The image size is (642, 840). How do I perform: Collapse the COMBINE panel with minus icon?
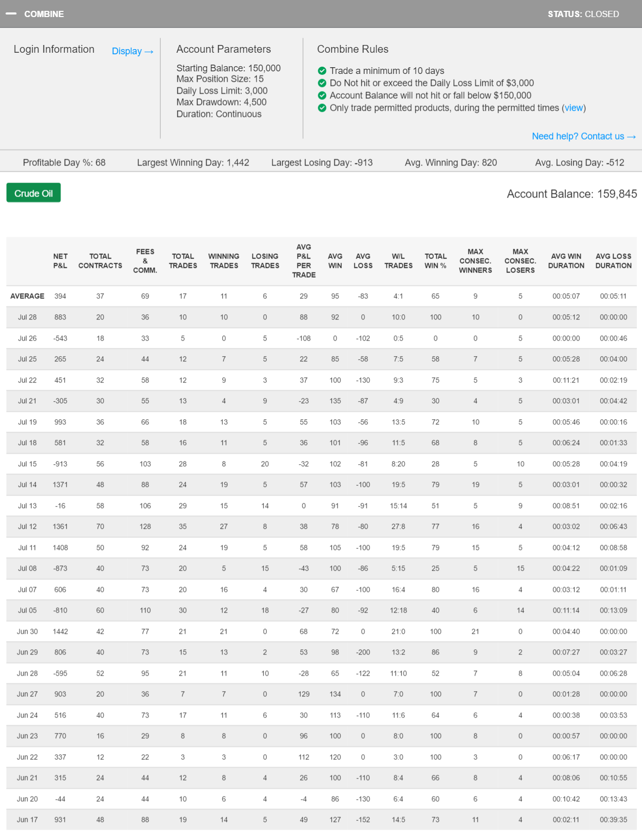point(11,14)
